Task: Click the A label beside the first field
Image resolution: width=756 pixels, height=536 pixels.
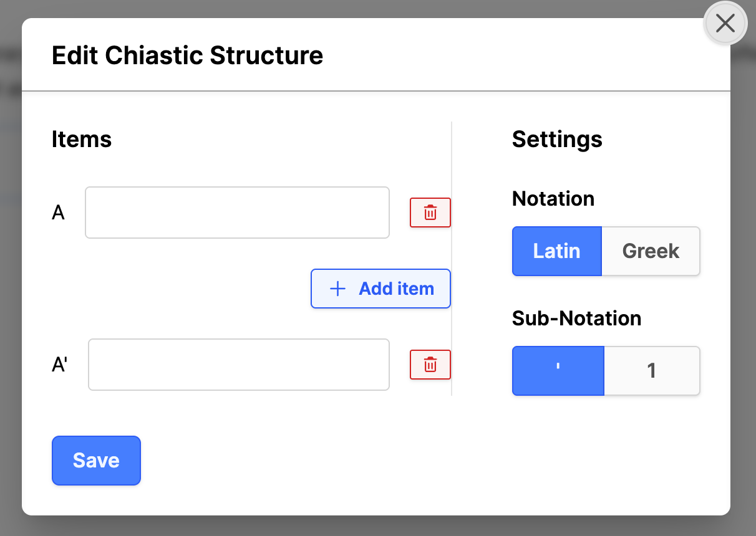Action: click(x=58, y=213)
